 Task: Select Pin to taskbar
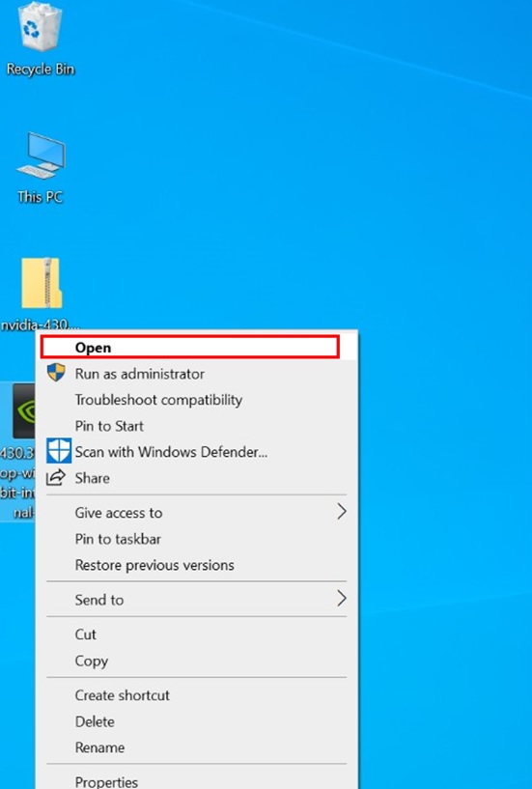(x=197, y=539)
